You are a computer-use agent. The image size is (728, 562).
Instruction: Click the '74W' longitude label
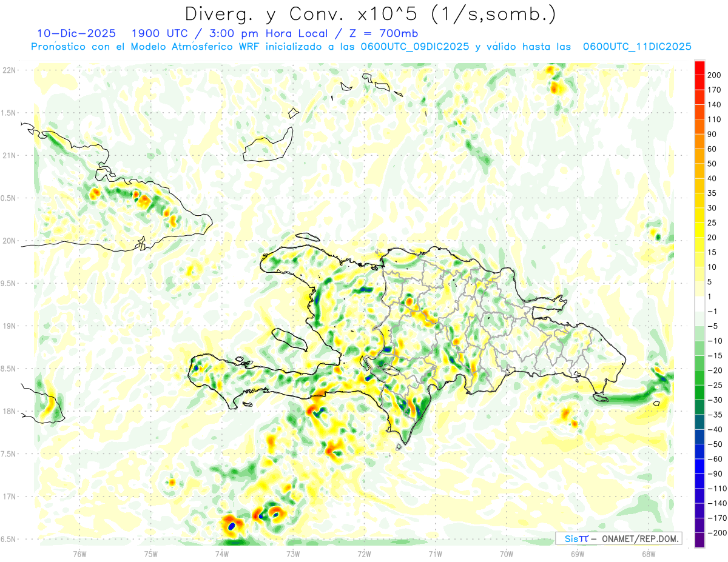(x=221, y=554)
